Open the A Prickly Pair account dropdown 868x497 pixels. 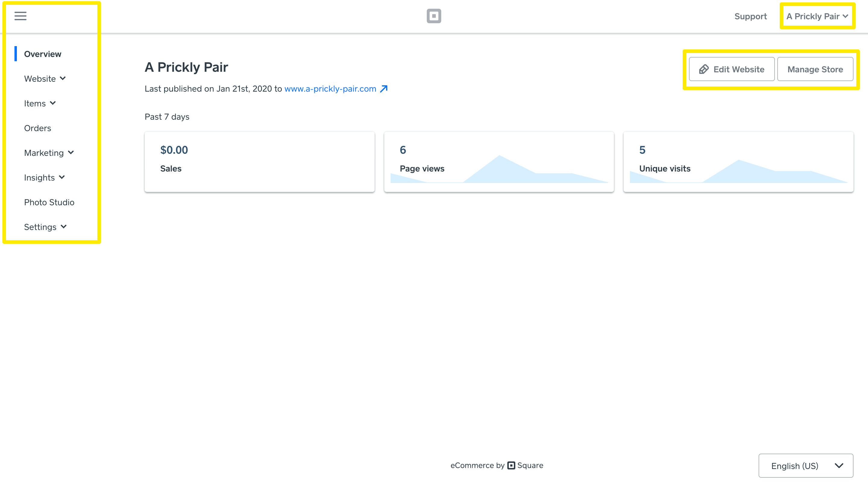[x=817, y=16]
